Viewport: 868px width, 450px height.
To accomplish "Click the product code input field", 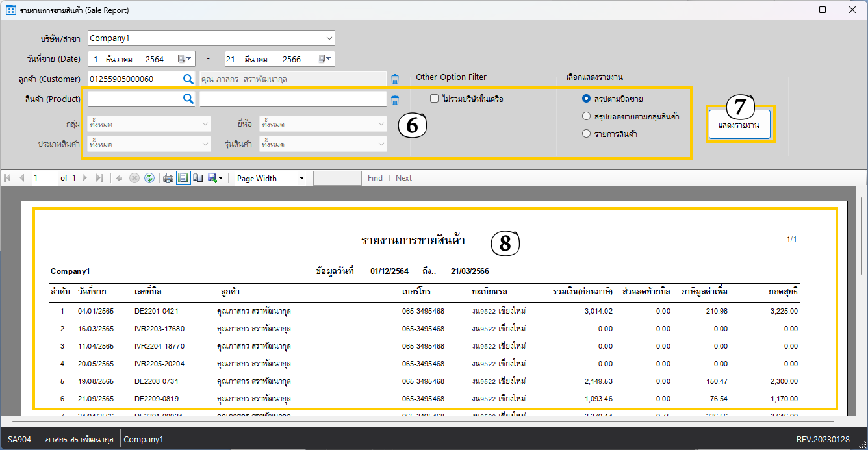I will point(134,99).
